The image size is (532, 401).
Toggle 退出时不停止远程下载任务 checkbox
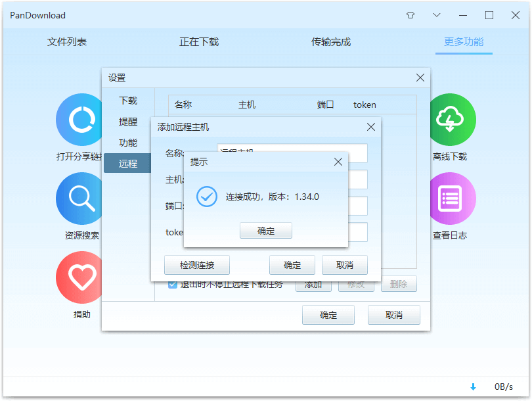pos(172,285)
